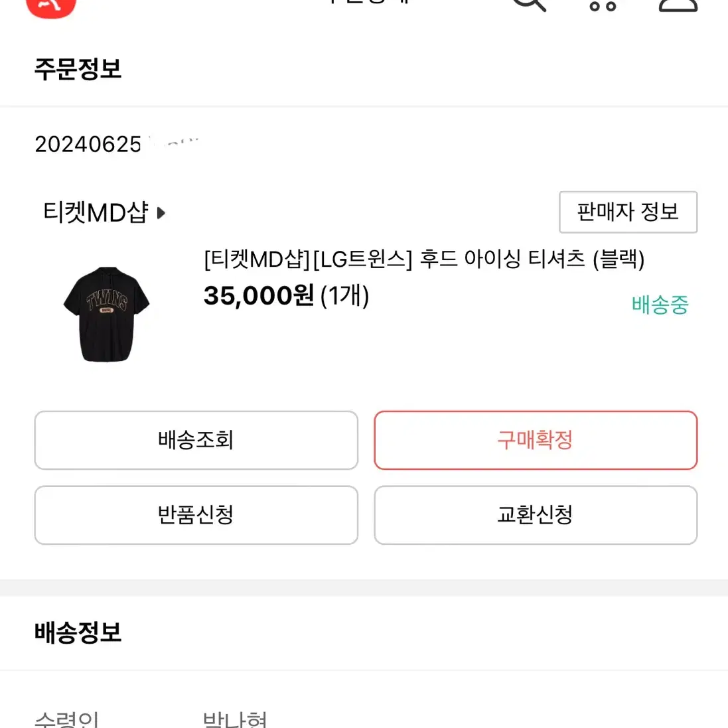Open search with the magnifier icon
The height and width of the screenshot is (728, 728).
point(529,5)
